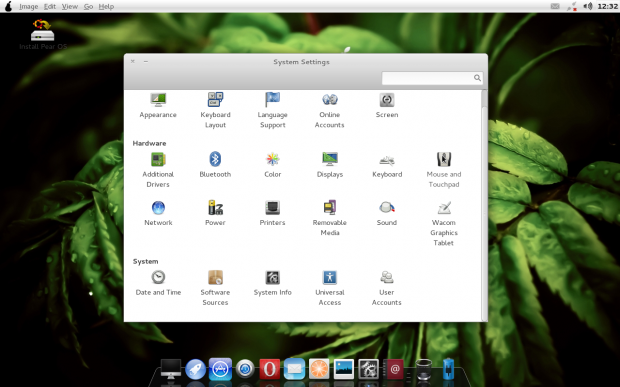Launch the rocket launcher in dock
Image resolution: width=620 pixels, height=387 pixels.
(195, 369)
